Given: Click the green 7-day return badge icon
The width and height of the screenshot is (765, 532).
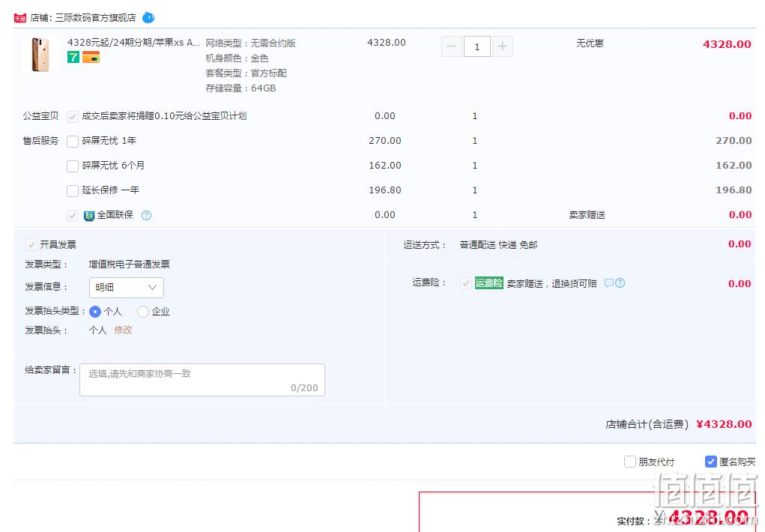Looking at the screenshot, I should [73, 57].
